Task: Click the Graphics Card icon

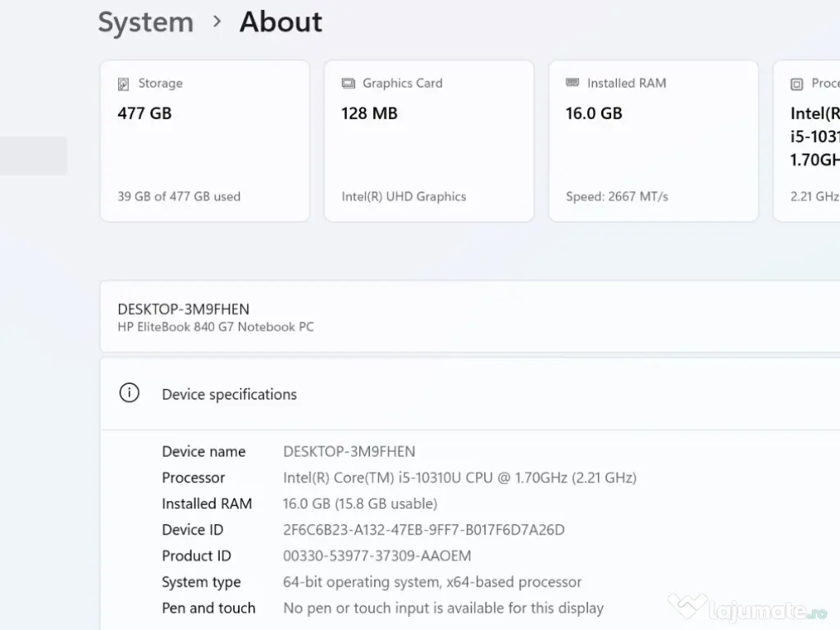Action: click(348, 84)
